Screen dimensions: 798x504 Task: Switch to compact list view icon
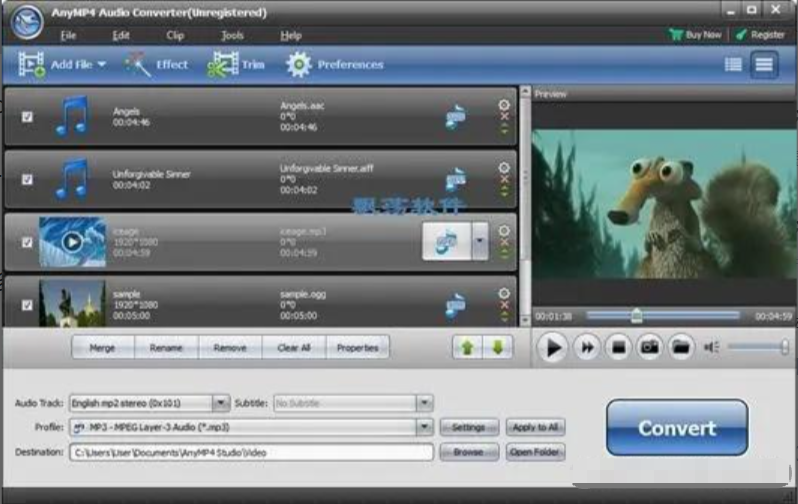click(764, 65)
